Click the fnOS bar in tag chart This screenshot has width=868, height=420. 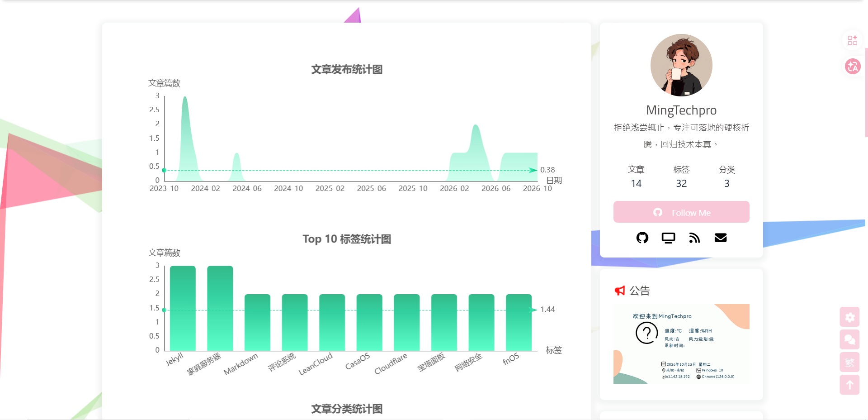coord(519,322)
